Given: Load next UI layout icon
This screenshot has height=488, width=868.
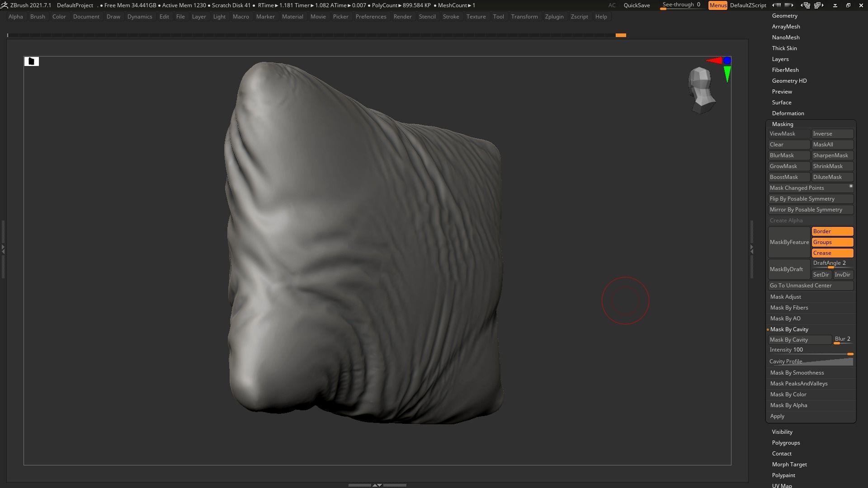Looking at the screenshot, I should (x=819, y=5).
